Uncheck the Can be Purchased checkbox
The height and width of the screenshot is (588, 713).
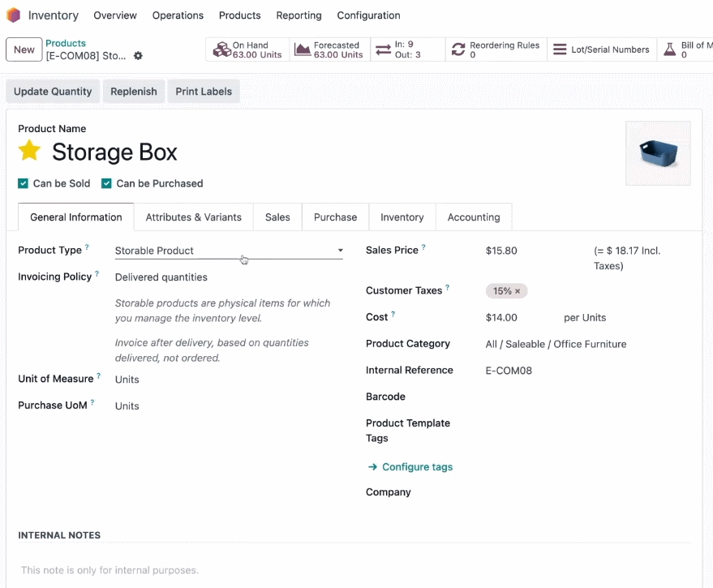coord(106,183)
